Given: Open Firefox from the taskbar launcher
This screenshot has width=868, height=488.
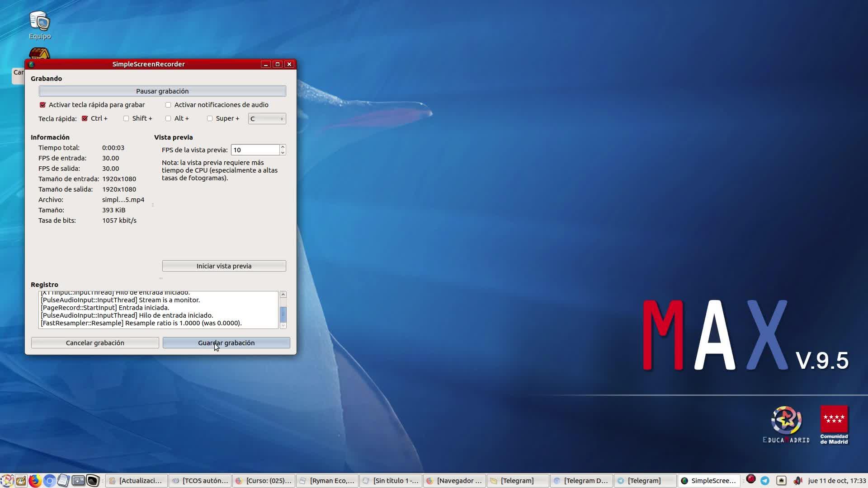Looking at the screenshot, I should tap(35, 480).
